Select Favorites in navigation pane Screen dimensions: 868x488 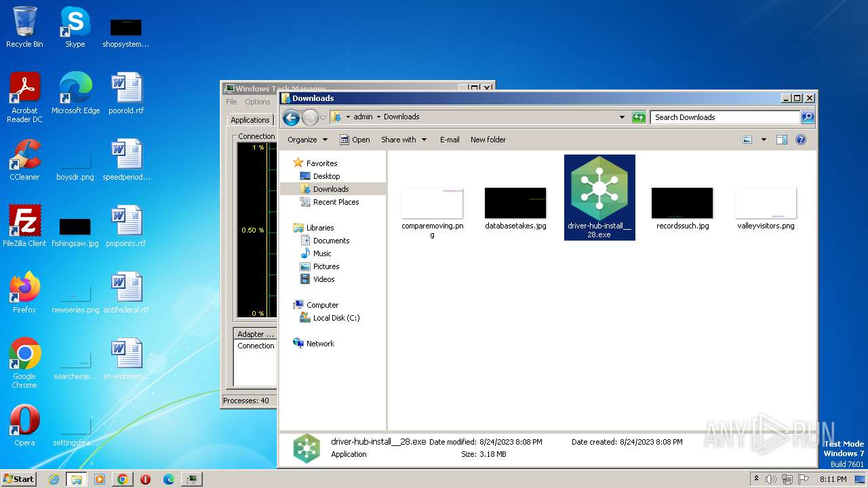321,163
